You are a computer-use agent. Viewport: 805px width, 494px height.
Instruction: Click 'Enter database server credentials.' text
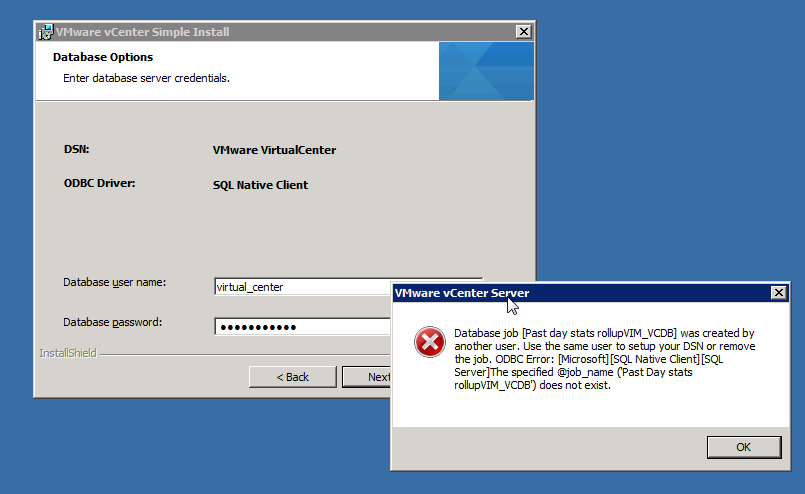(146, 78)
